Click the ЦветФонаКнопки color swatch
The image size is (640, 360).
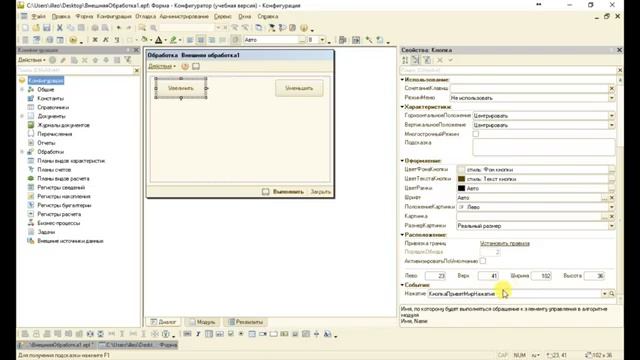pyautogui.click(x=461, y=169)
